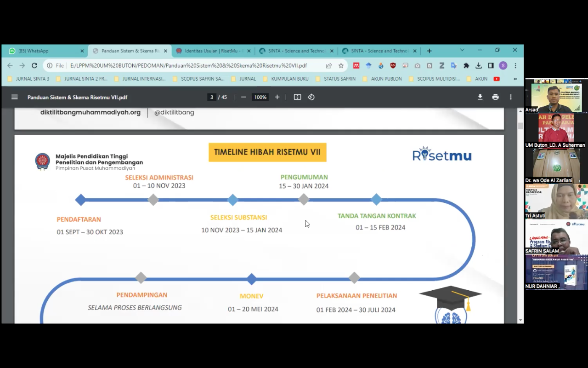Click scroll-down arrow of PDF scrollbar
The image size is (588, 368).
click(520, 320)
